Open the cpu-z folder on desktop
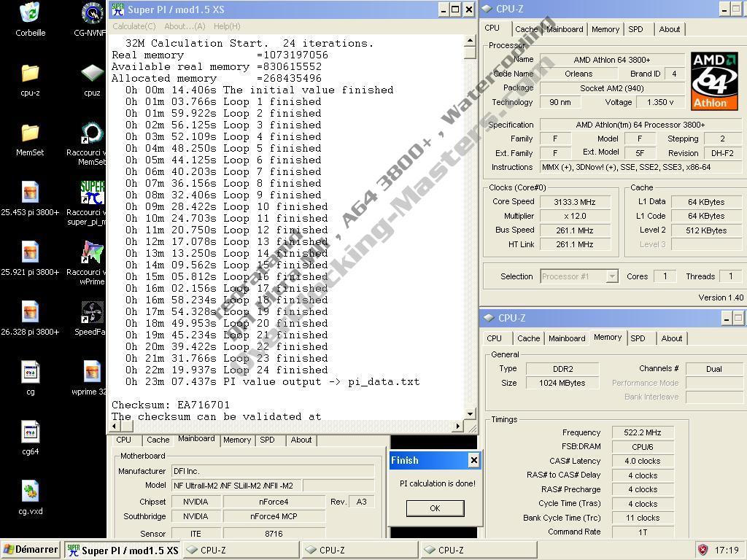The width and height of the screenshot is (747, 560). click(30, 74)
